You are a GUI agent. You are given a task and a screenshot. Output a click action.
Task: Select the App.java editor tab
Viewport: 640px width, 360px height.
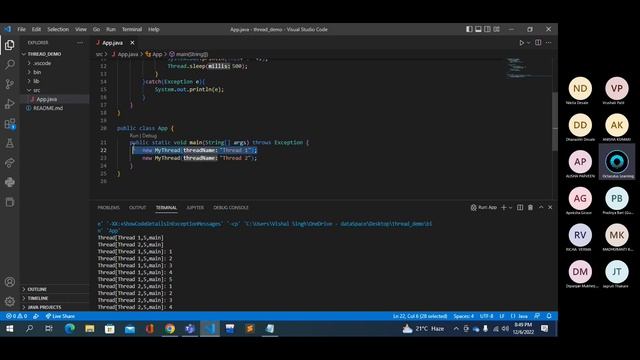tap(113, 42)
